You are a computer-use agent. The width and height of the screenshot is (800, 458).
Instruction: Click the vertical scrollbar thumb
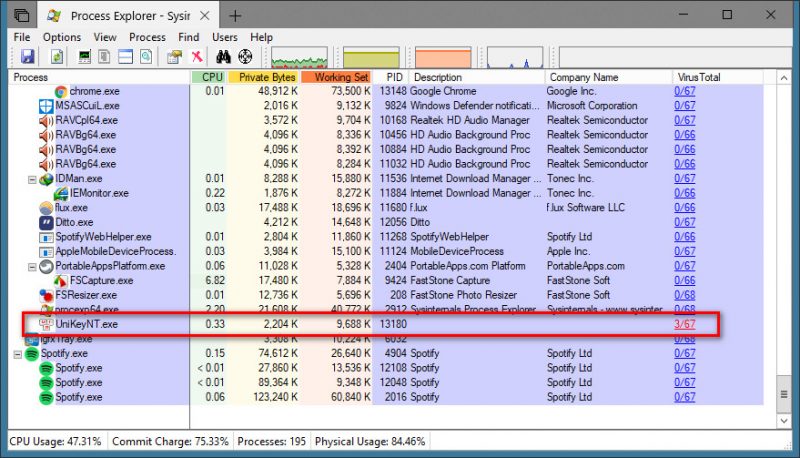[x=784, y=394]
